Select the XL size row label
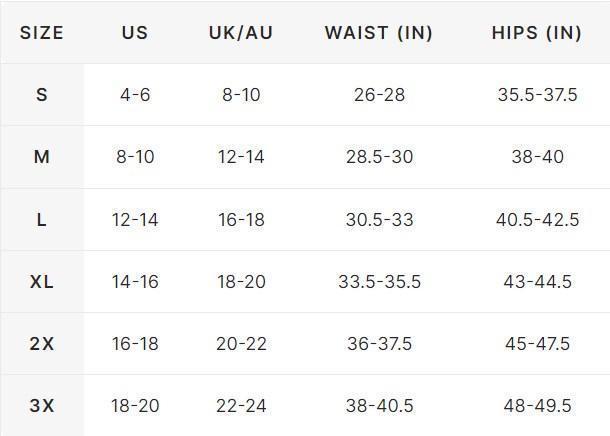The image size is (610, 436). click(42, 282)
